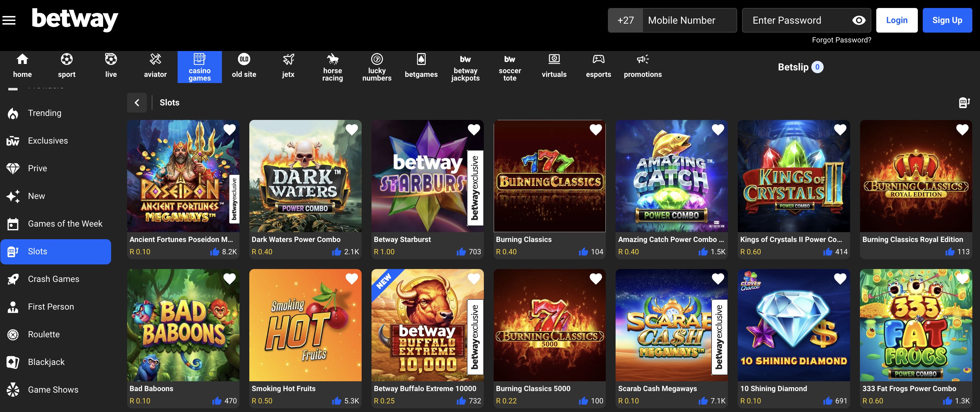Open Game Shows category
The image size is (980, 412).
55,390
